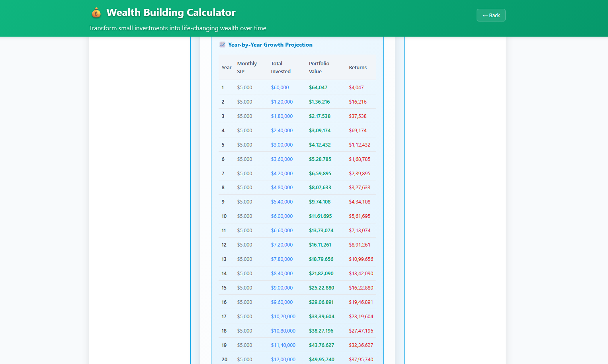The width and height of the screenshot is (608, 364).
Task: Click the $2,39,895 returns value
Action: click(360, 173)
